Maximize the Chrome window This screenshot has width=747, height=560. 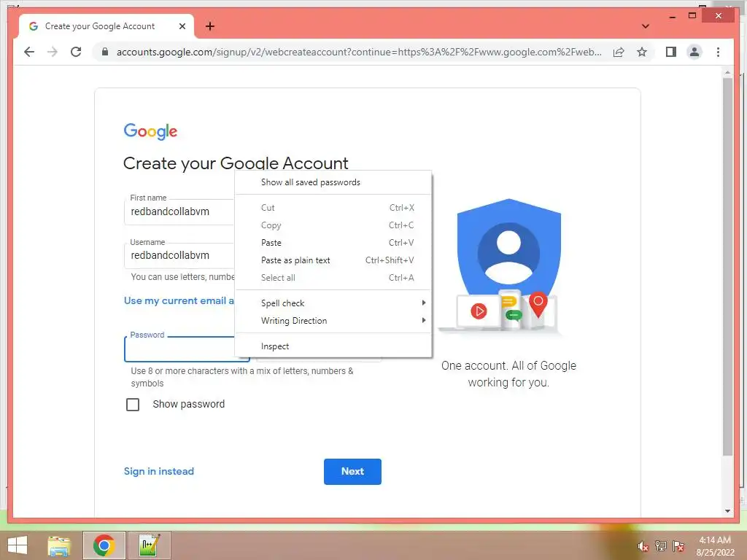[692, 16]
